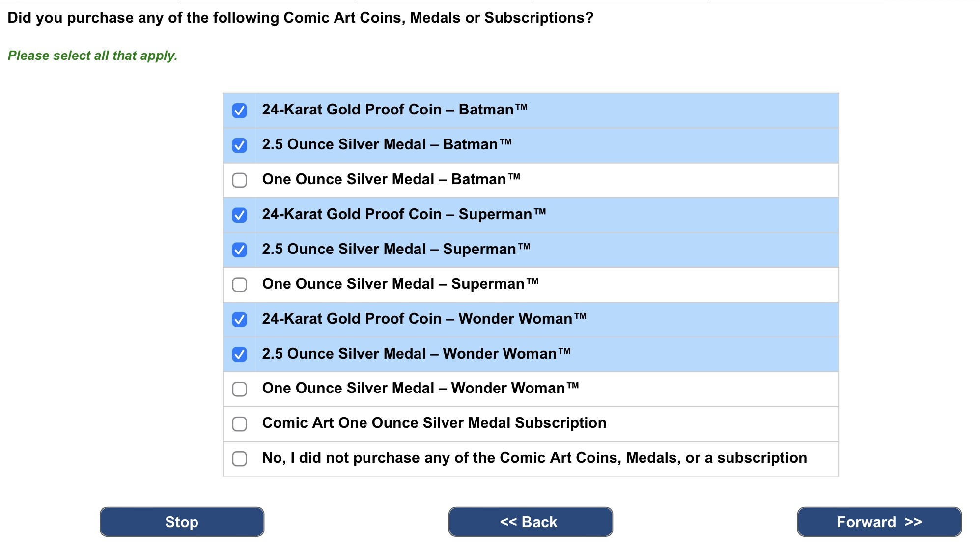Check One Ounce Silver Medal Wonder Woman checkbox
The image size is (980, 560).
239,389
